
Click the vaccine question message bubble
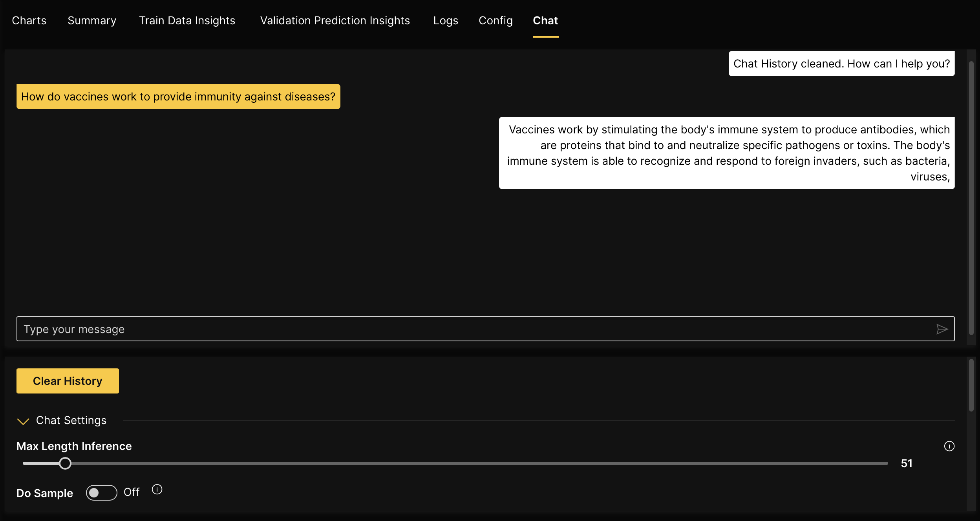click(x=178, y=96)
